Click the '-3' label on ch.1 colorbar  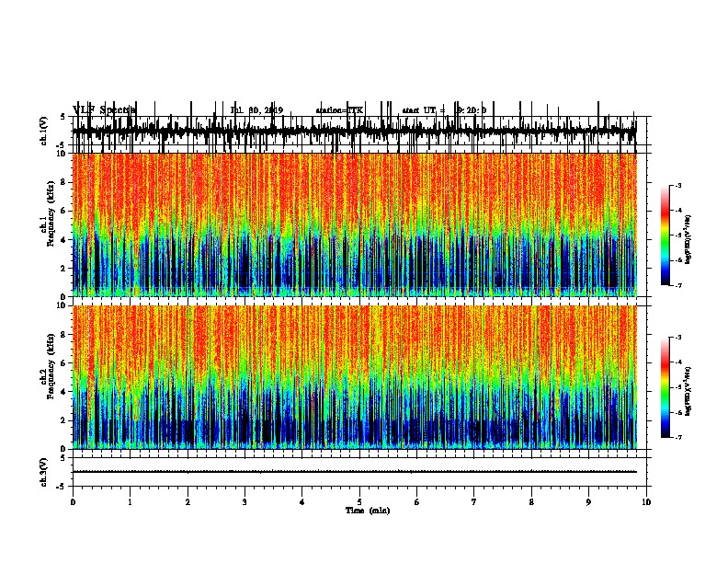(x=678, y=185)
